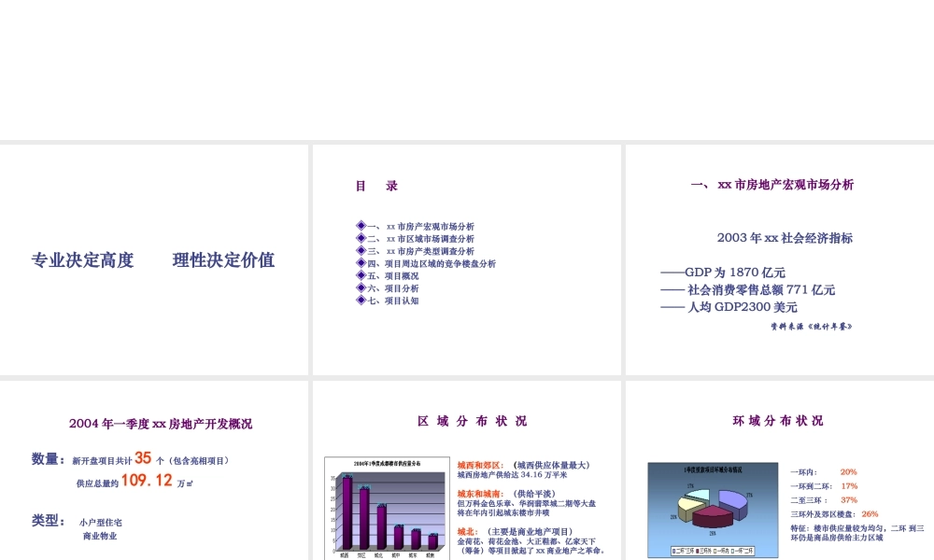Select the 目录 title on the contents slide
The width and height of the screenshot is (934, 560).
(375, 185)
